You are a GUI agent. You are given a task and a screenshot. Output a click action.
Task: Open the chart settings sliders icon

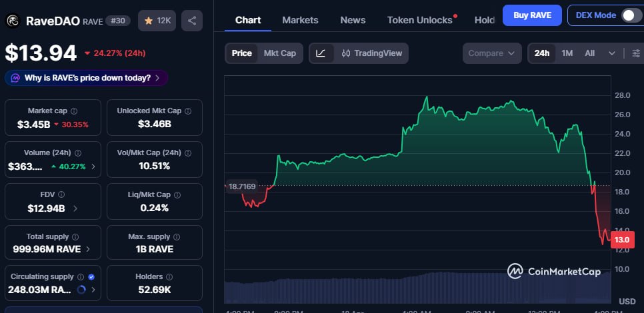coord(635,53)
